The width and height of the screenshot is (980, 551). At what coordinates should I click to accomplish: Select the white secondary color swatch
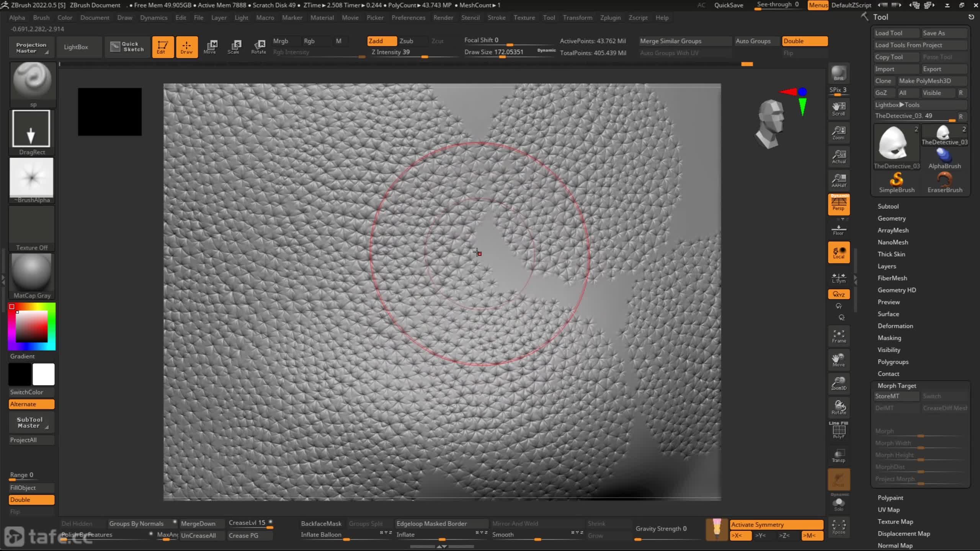[44, 374]
